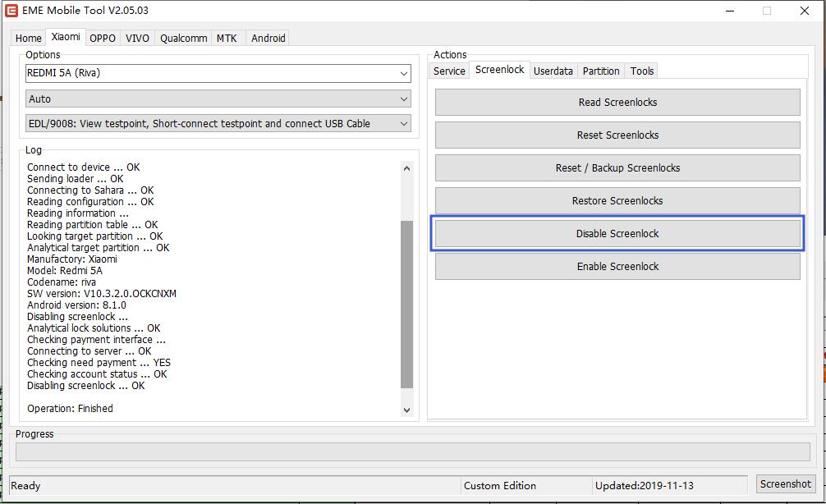Click Reset / Backup Screenlocks button
This screenshot has width=826, height=504.
click(x=617, y=168)
